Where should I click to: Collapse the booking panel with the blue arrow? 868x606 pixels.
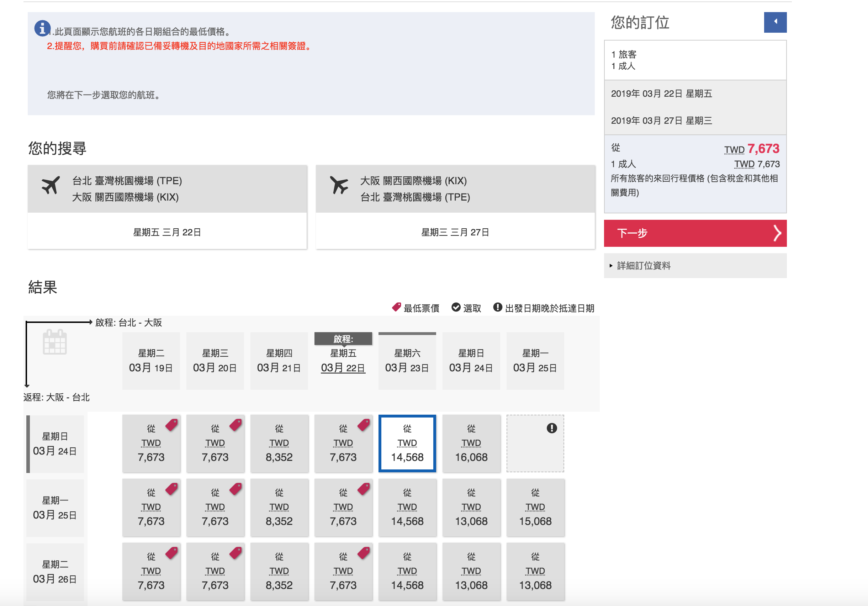click(x=775, y=22)
